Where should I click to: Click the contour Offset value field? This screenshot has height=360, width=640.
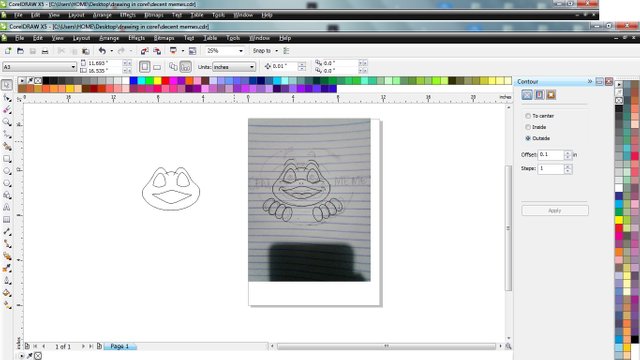(551, 155)
